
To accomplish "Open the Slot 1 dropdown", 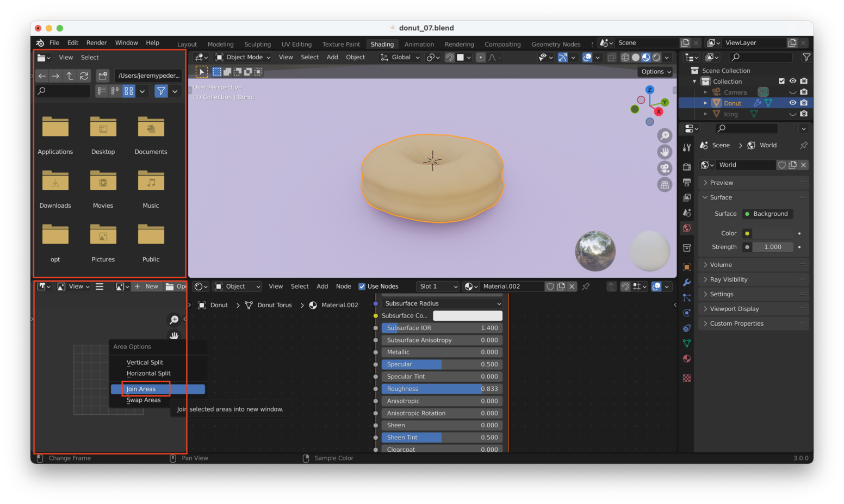I will point(438,287).
